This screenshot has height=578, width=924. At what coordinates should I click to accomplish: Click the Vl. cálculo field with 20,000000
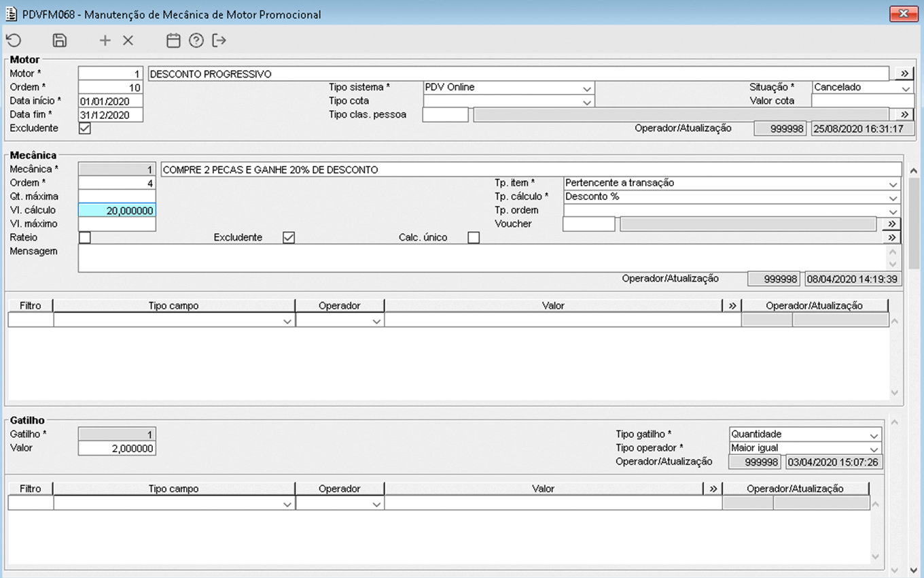[117, 210]
